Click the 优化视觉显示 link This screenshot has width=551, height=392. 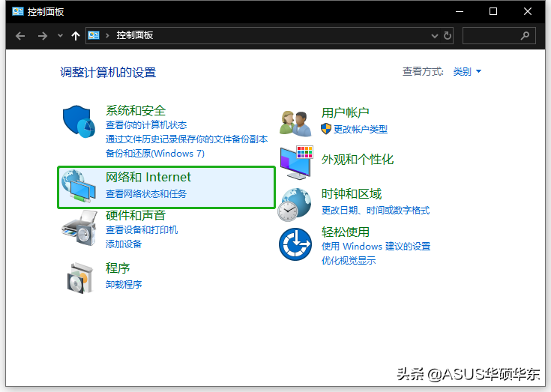point(349,261)
